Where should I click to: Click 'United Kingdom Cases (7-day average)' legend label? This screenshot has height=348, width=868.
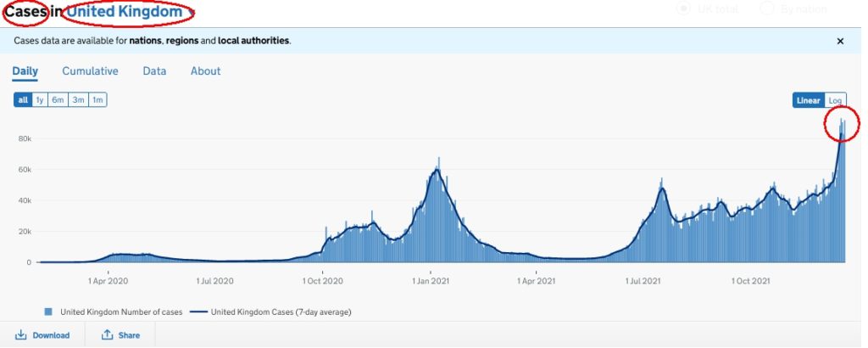281,312
